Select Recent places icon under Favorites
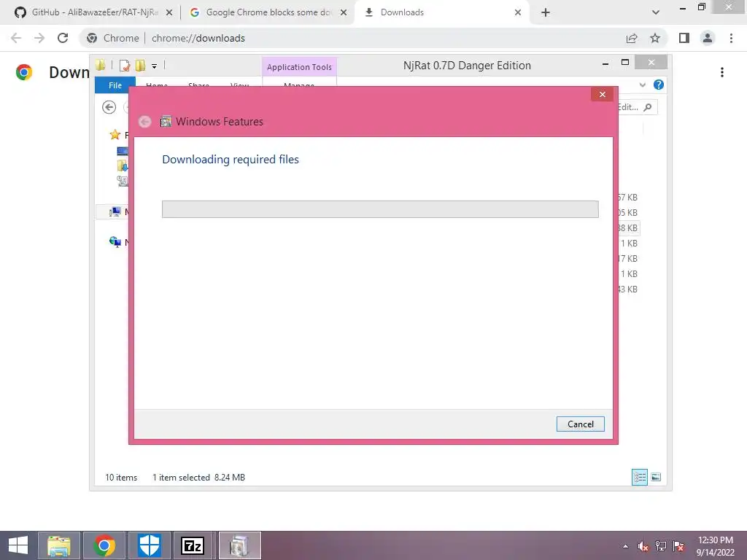 click(x=123, y=181)
